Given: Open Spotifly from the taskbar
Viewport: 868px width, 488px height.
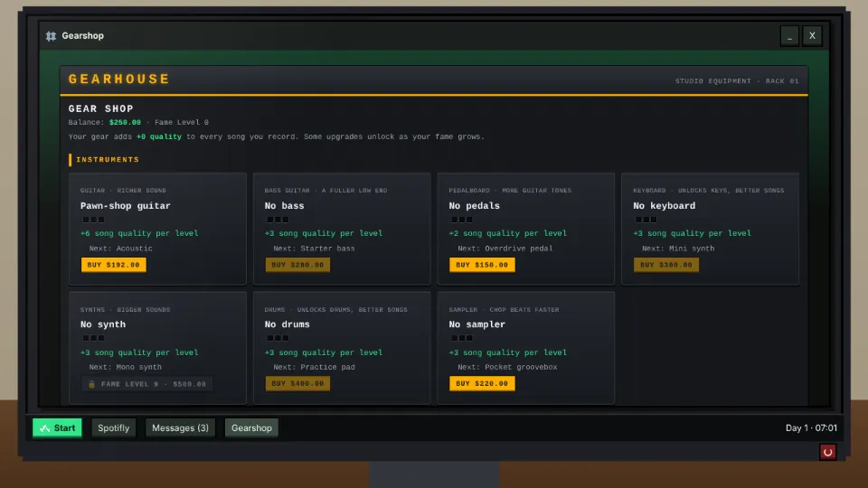Looking at the screenshot, I should point(114,427).
